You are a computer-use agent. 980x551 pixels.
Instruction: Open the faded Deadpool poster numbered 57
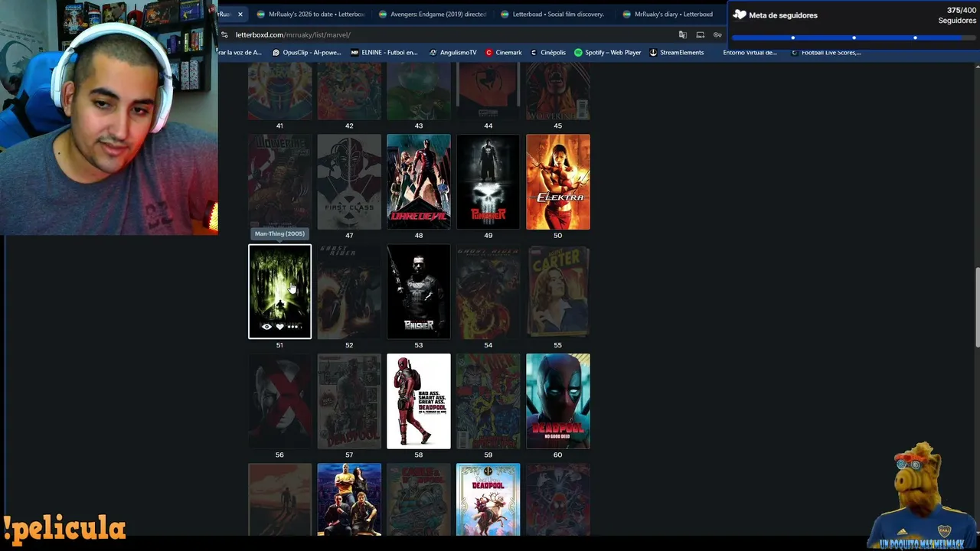click(349, 401)
